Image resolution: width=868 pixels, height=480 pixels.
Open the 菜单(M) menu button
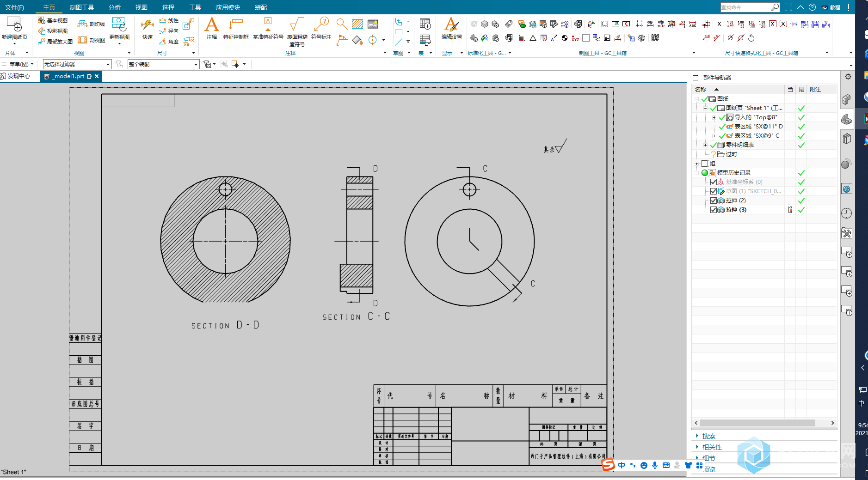[x=18, y=64]
